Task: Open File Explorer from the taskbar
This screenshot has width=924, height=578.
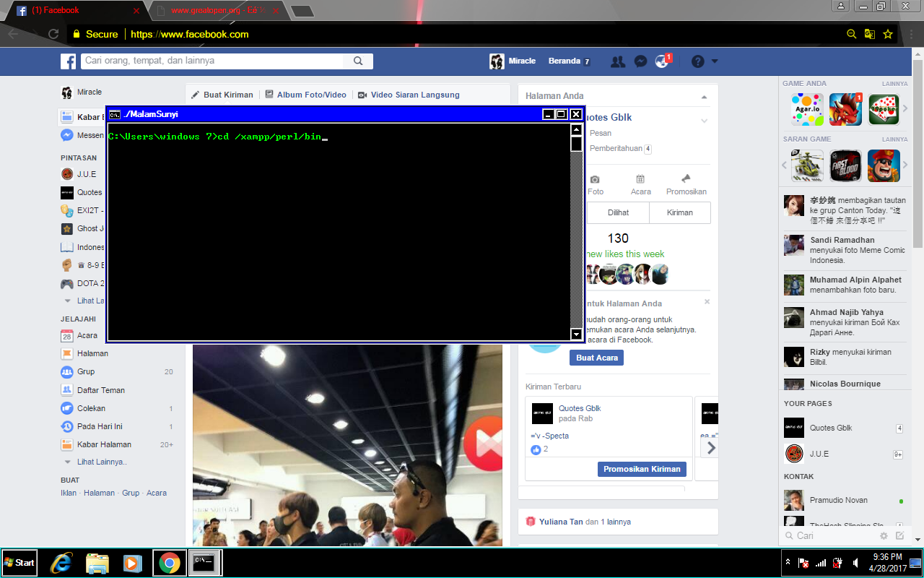Action: point(97,562)
